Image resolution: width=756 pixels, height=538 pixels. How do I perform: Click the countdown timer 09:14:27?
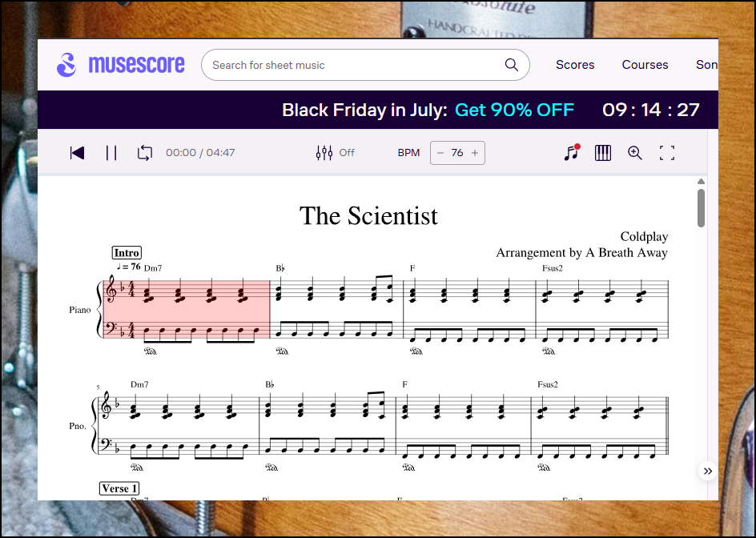point(651,110)
